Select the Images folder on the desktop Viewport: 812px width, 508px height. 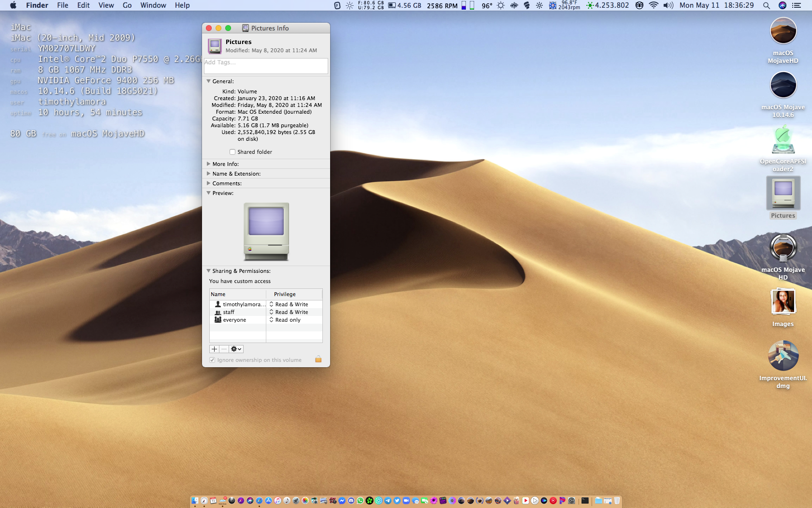coord(783,301)
